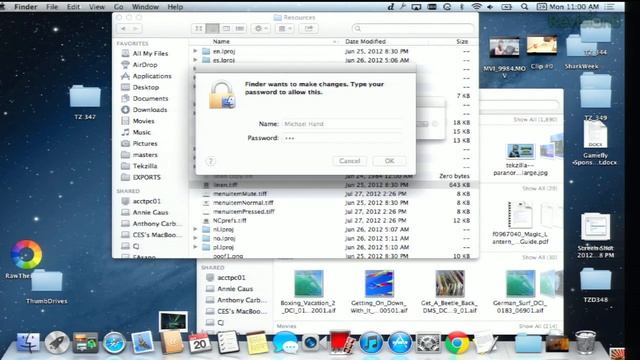This screenshot has height=360, width=640.
Task: Launch Launchpad rocket icon in Dock
Action: pyautogui.click(x=56, y=342)
